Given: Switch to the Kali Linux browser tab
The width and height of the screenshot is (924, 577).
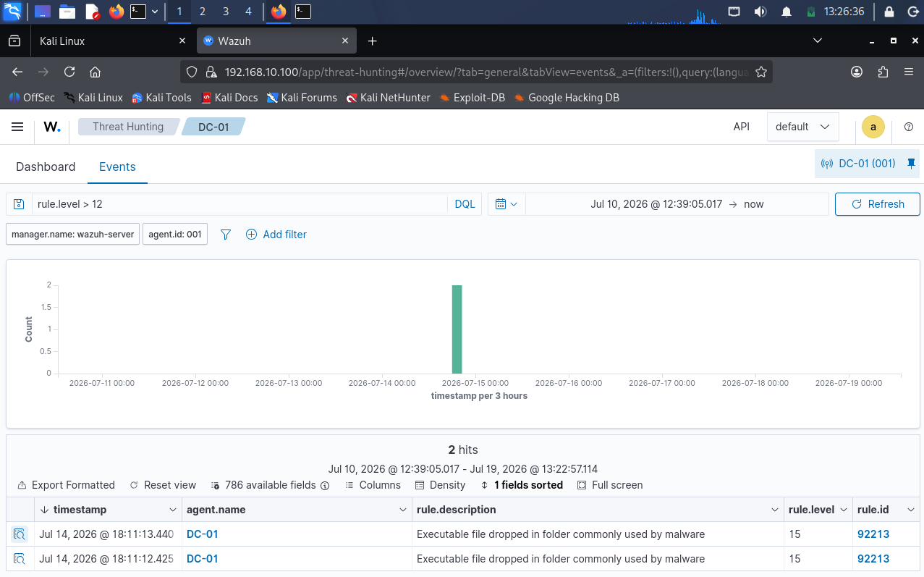Looking at the screenshot, I should [x=112, y=41].
